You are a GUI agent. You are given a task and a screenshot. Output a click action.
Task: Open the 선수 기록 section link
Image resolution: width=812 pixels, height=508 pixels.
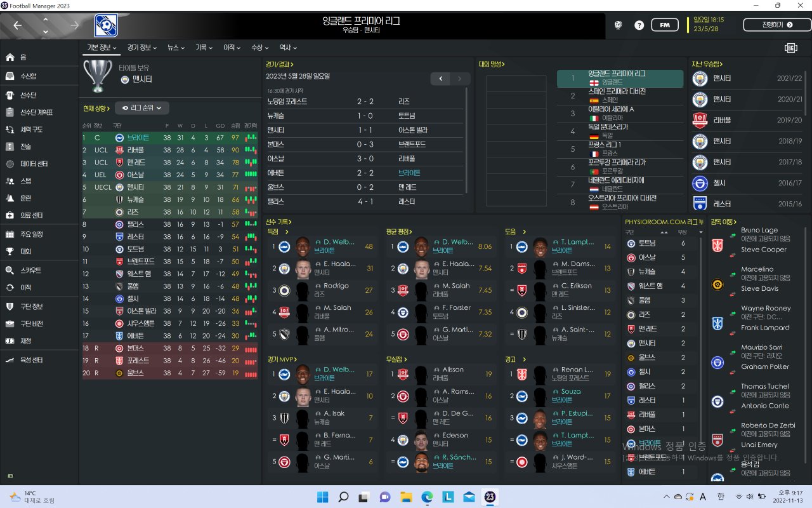(279, 222)
